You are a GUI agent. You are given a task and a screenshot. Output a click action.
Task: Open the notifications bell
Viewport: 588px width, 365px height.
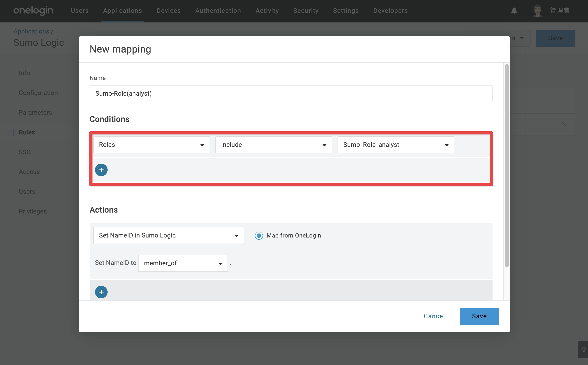pyautogui.click(x=514, y=11)
